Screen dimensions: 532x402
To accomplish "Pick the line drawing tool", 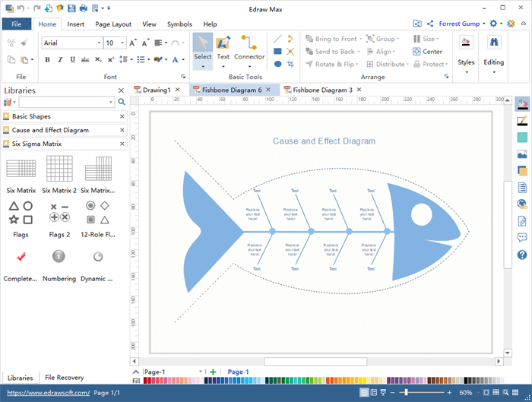I will 277,39.
